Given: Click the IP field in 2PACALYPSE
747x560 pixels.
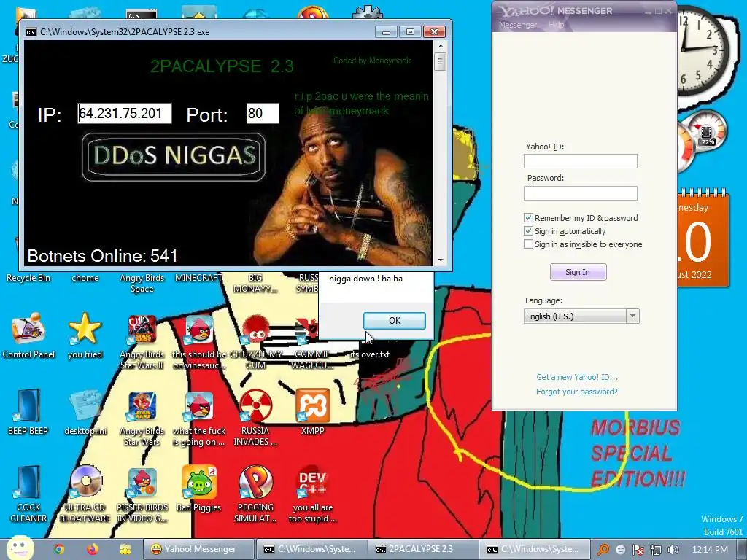Looking at the screenshot, I should 124,113.
